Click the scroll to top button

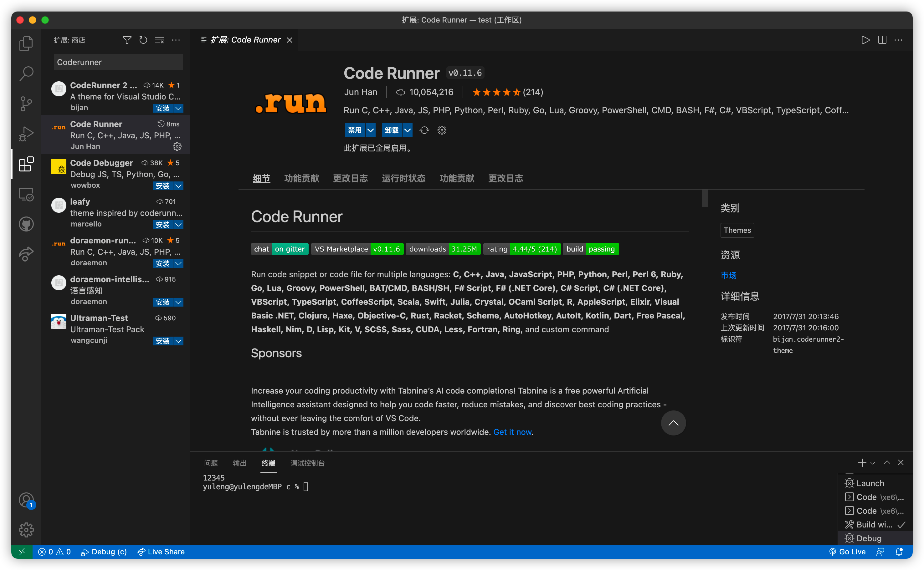click(x=673, y=423)
